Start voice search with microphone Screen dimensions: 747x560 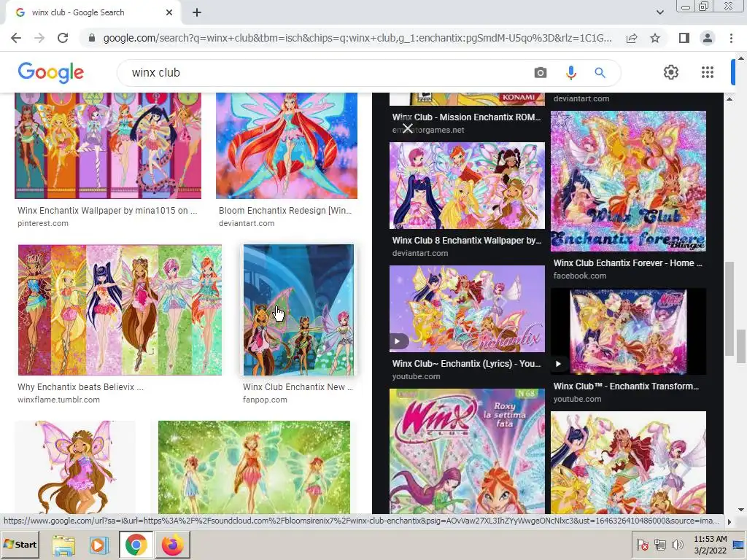tap(570, 72)
